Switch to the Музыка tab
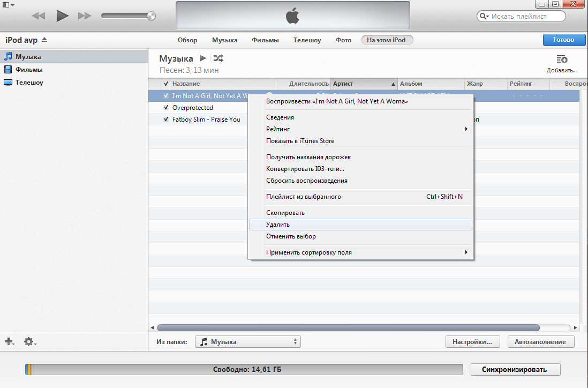588x388 pixels. click(x=224, y=40)
